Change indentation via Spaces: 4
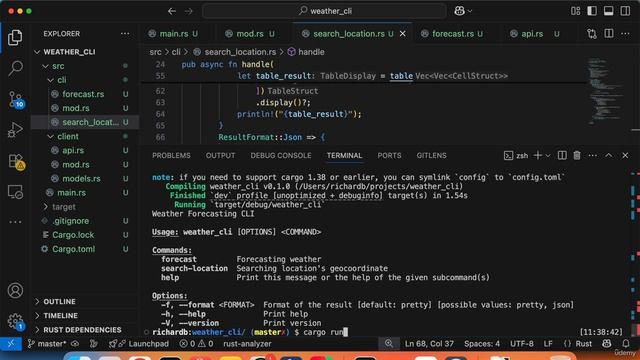 pyautogui.click(x=482, y=344)
